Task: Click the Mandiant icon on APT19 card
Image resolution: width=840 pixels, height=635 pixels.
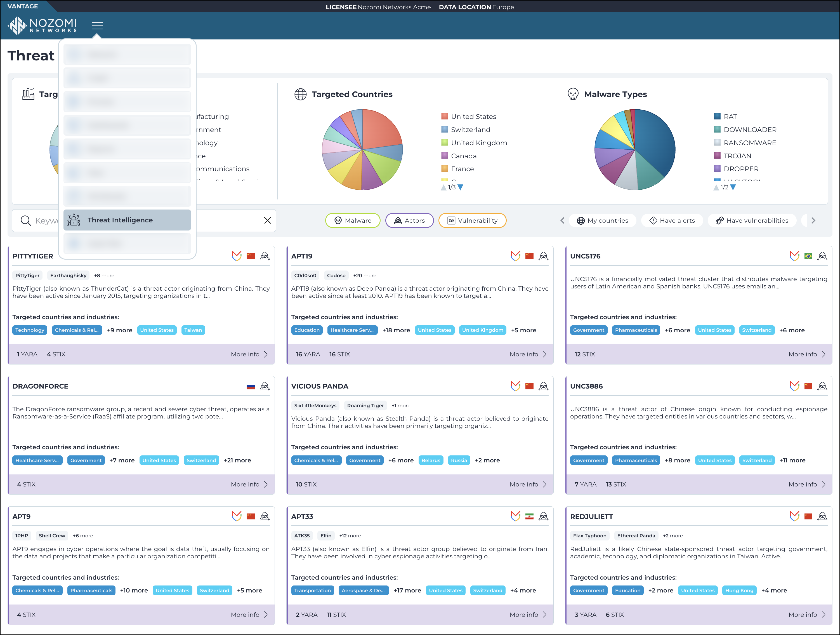Action: pos(515,256)
